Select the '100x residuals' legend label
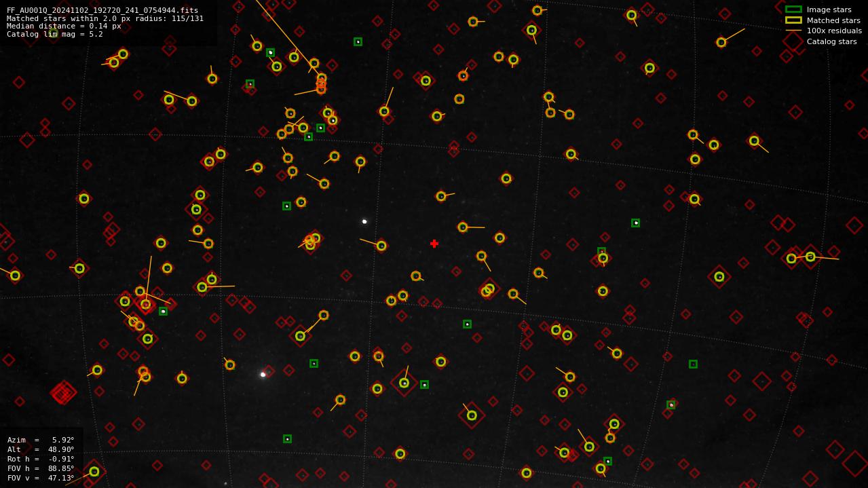868x488 pixels. 834,31
